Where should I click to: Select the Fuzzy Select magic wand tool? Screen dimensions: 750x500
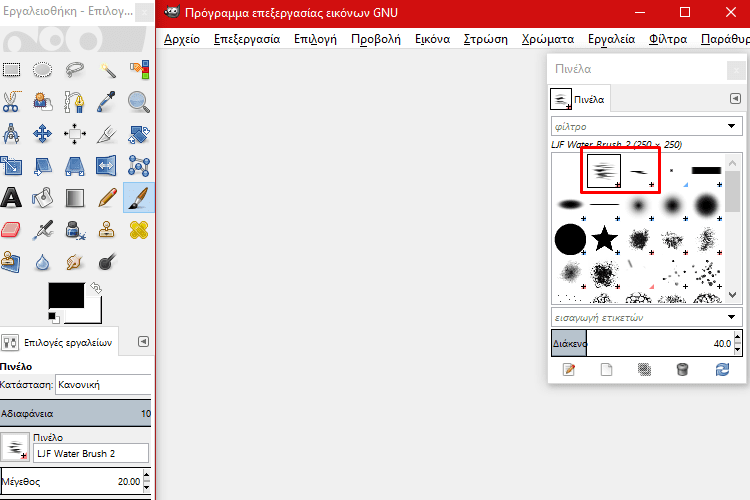(x=107, y=70)
